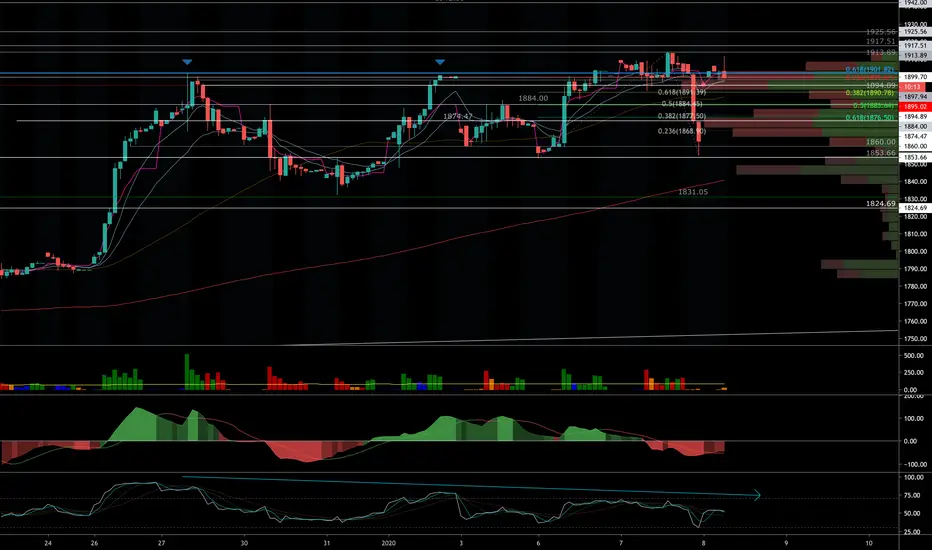932x550 pixels.
Task: Click the teal arrowhead on RSI trendline
Action: [759, 494]
